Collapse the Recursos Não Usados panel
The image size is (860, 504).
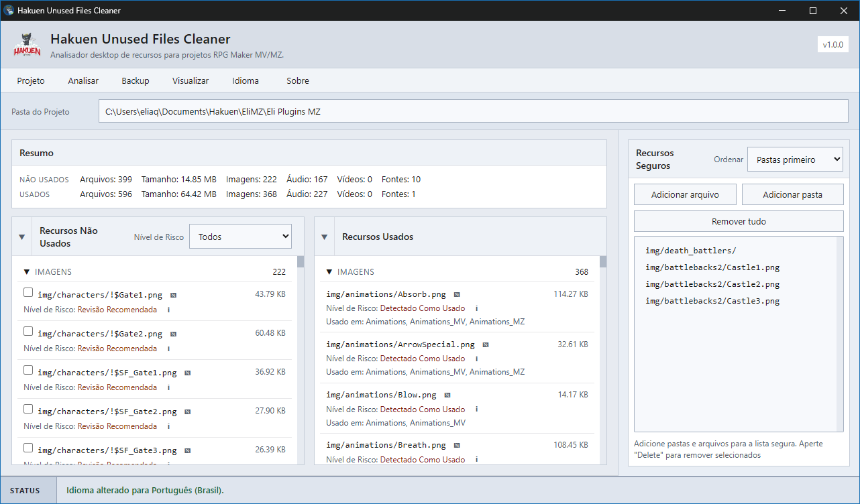tap(21, 237)
